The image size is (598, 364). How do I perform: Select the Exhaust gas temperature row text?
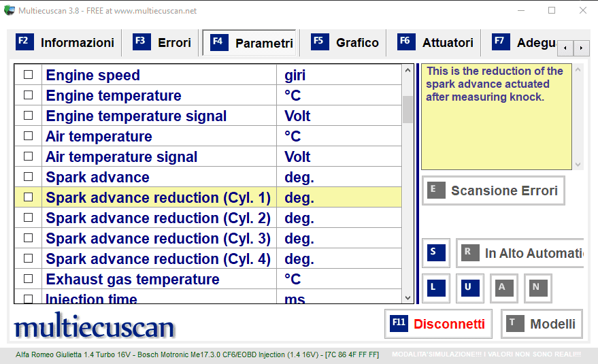[x=133, y=280]
